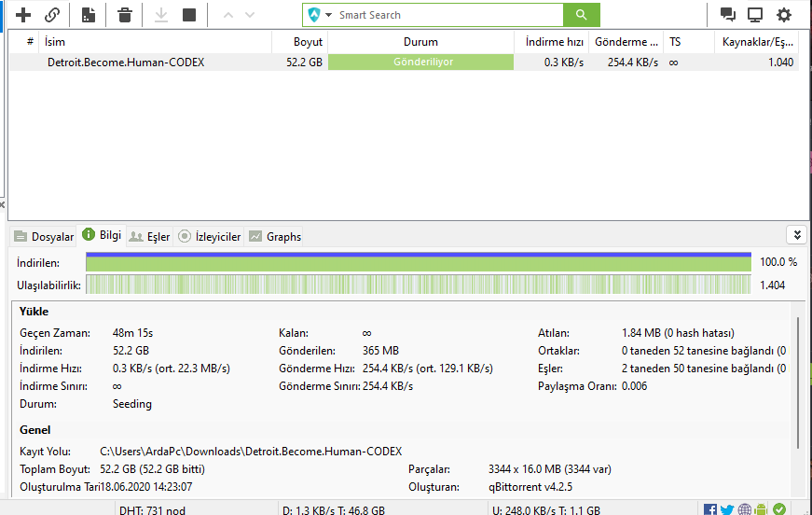Click the 52.2 GB size cell
The height and width of the screenshot is (515, 812).
tap(305, 63)
